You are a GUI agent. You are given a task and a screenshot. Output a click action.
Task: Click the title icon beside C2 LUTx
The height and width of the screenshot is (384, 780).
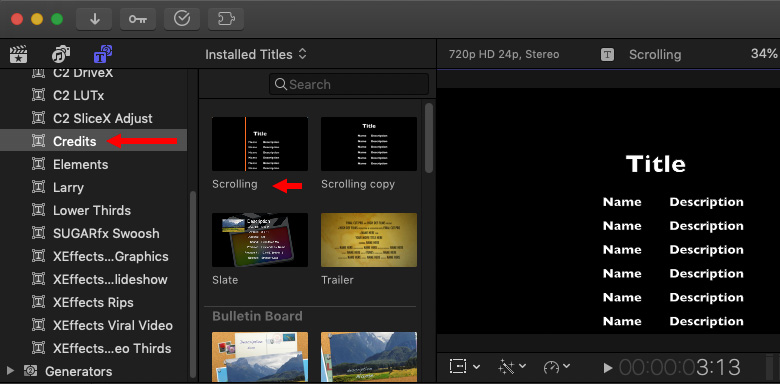click(x=38, y=96)
